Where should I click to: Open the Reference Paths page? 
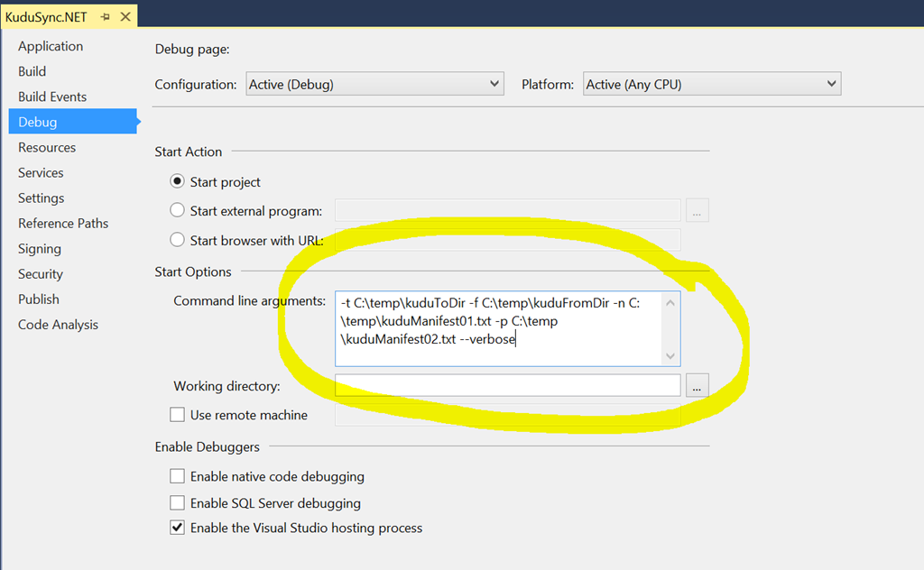63,223
